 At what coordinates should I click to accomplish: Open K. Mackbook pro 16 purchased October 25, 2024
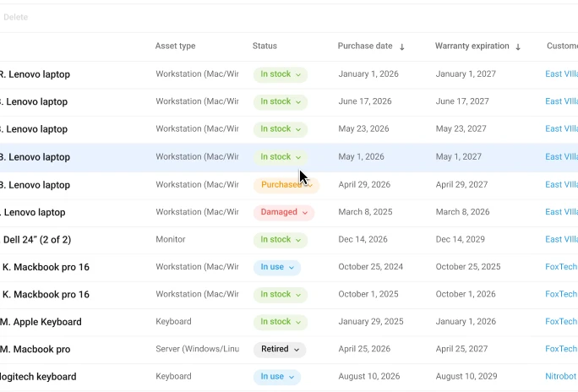click(46, 267)
